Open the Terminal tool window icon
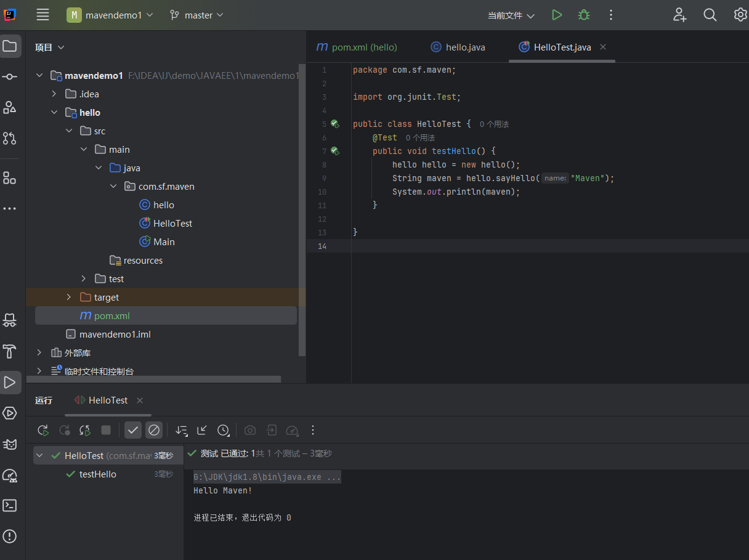The width and height of the screenshot is (749, 560). click(10, 505)
